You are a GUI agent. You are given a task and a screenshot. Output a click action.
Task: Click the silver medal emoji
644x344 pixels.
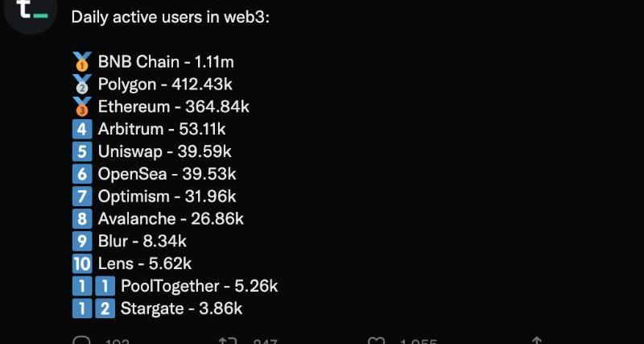(82, 84)
